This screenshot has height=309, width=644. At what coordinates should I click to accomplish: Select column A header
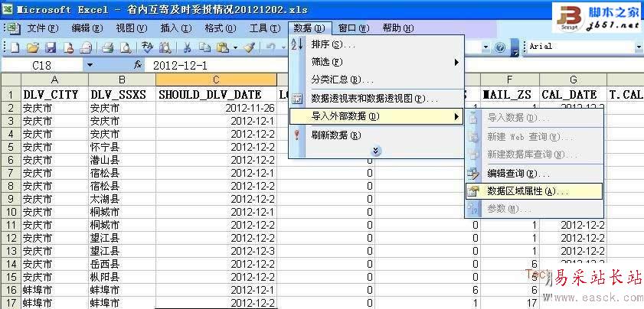click(54, 80)
